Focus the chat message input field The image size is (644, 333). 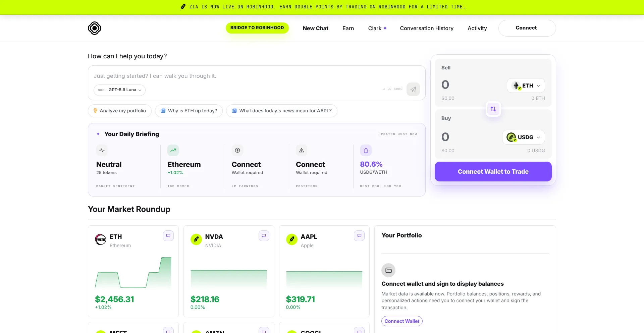click(257, 76)
